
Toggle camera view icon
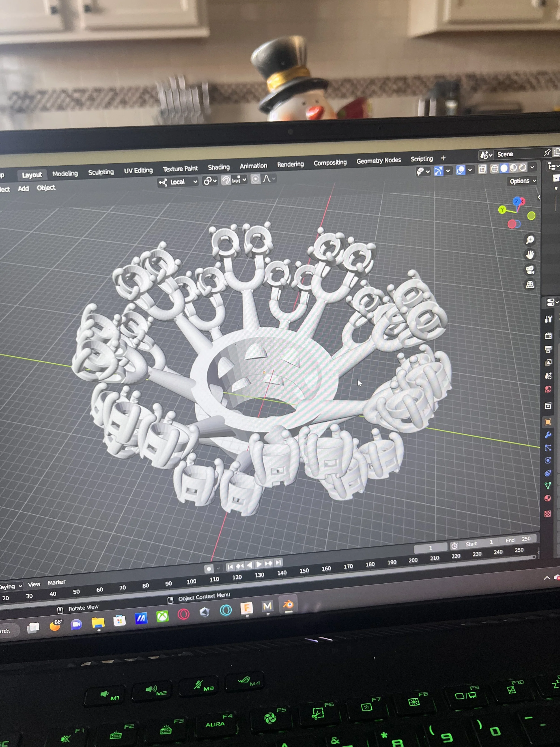coord(530,270)
